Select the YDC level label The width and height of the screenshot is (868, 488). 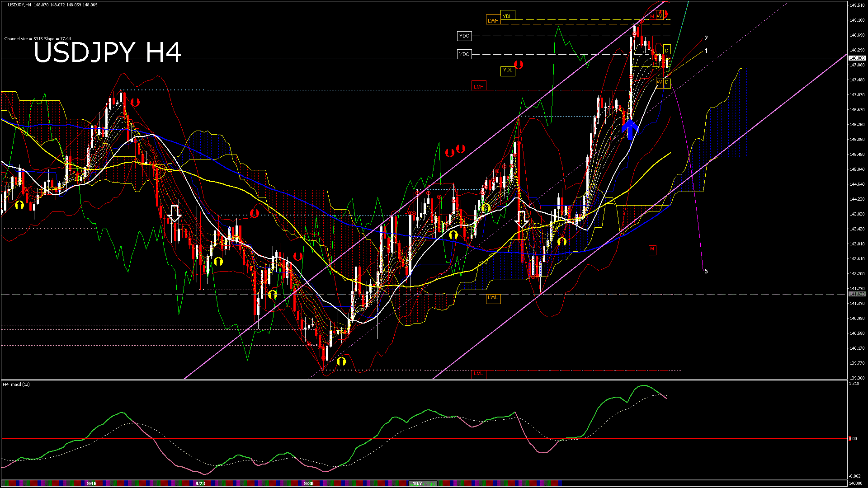tap(464, 54)
